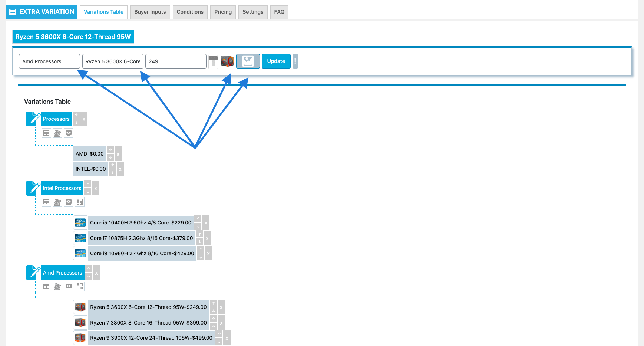Screen dimensions: 644x346
Task: Click the Core i9 Intel badge thumbnail
Action: (80, 253)
